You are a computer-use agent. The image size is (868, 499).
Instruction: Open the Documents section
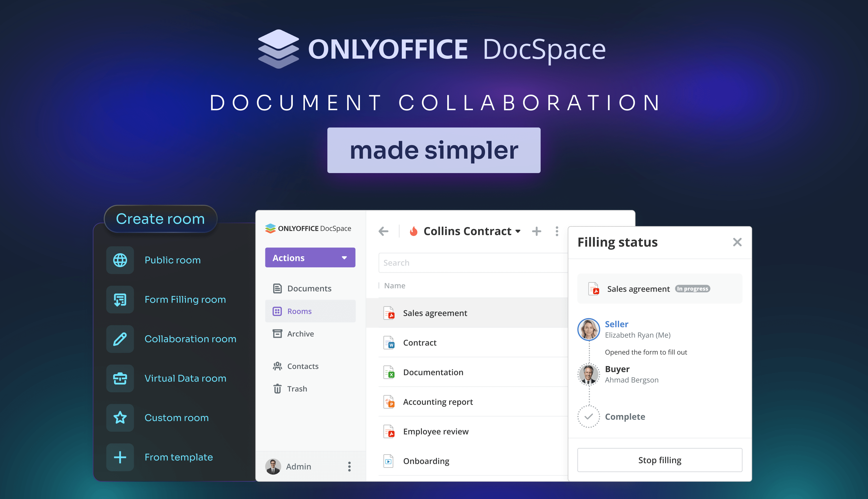pos(309,288)
